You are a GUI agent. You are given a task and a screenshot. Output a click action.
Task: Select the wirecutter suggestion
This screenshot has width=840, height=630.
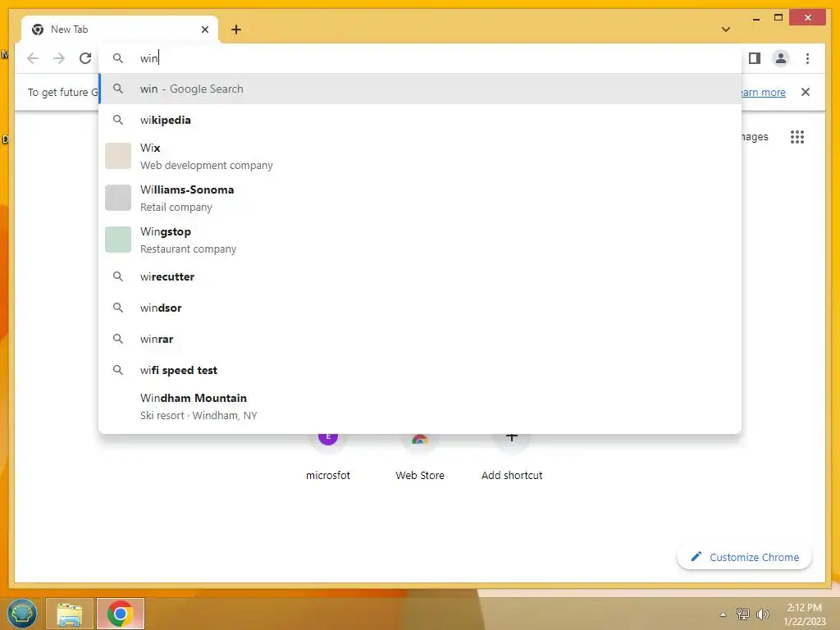click(420, 277)
